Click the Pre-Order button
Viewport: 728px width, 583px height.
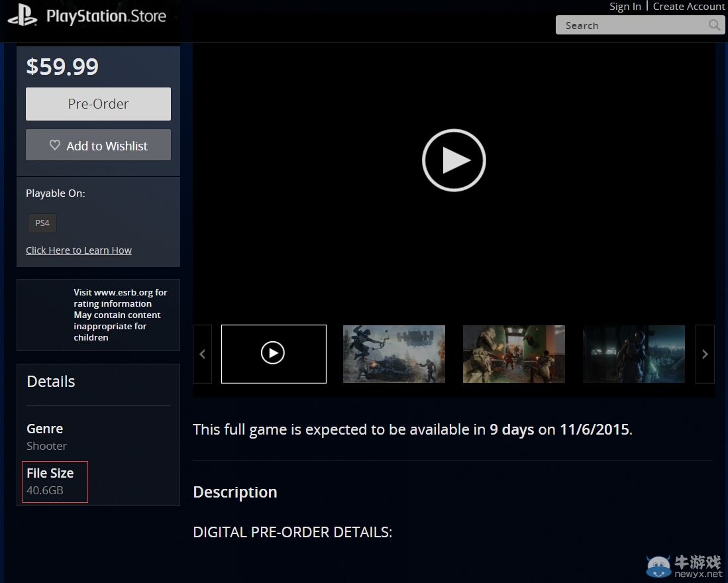click(x=98, y=104)
